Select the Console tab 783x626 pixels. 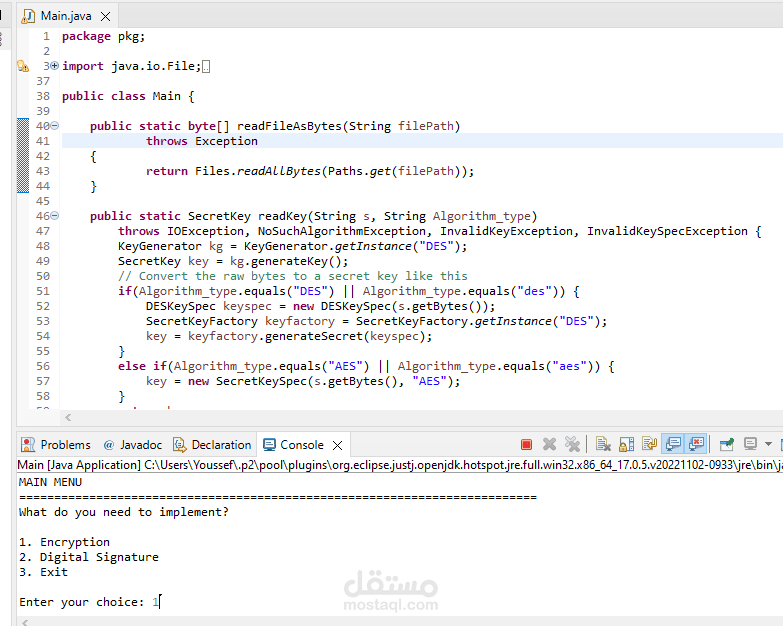coord(302,445)
